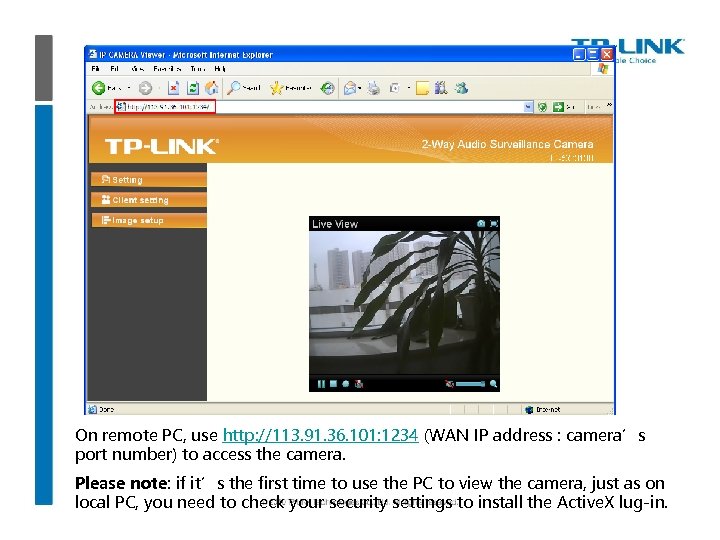Expand the Links toolbar chevron
This screenshot has height=540, width=720.
[x=609, y=106]
